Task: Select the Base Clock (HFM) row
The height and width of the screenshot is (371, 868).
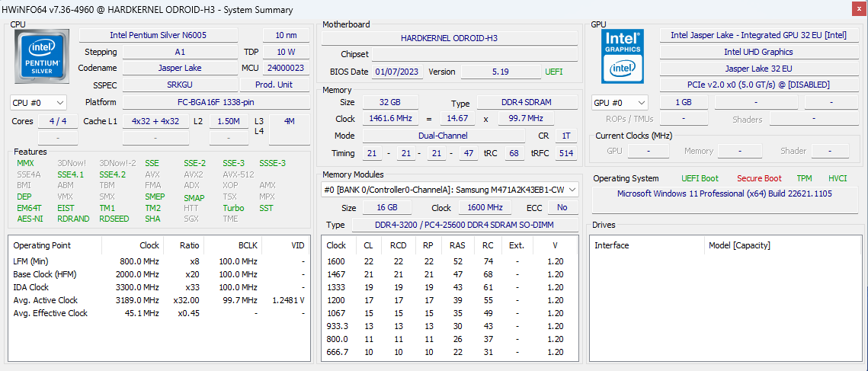Action: [159, 274]
